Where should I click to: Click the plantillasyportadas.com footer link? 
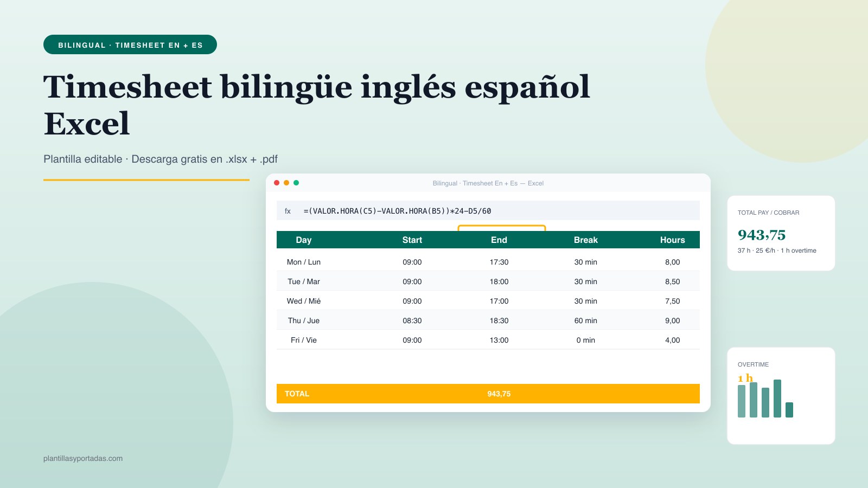83,458
